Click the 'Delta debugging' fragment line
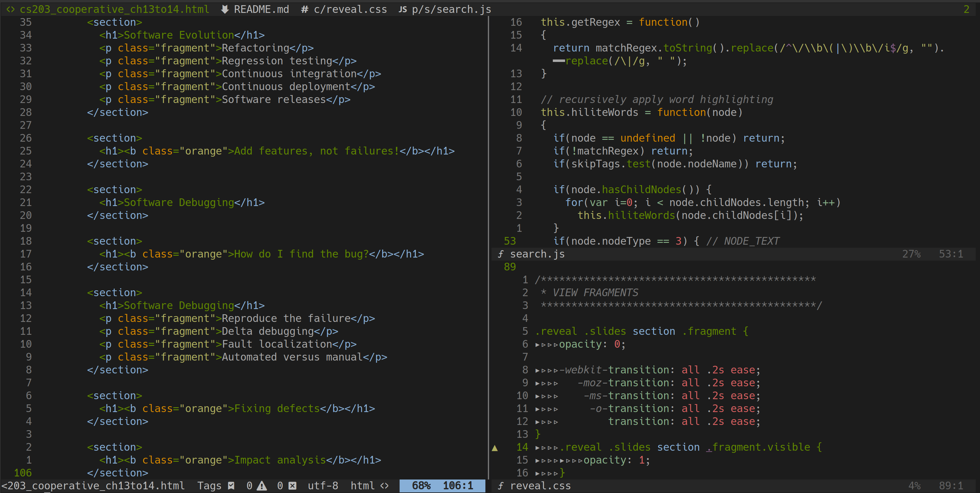 pos(218,331)
